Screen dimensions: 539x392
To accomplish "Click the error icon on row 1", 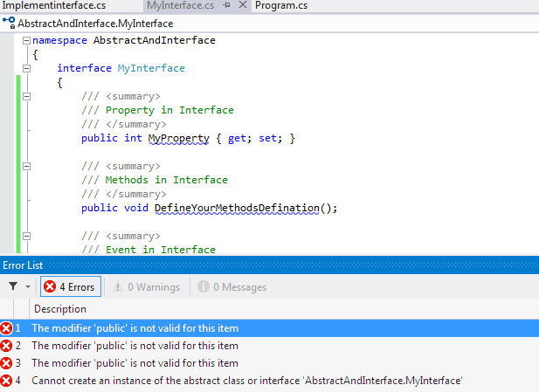I will coord(6,328).
